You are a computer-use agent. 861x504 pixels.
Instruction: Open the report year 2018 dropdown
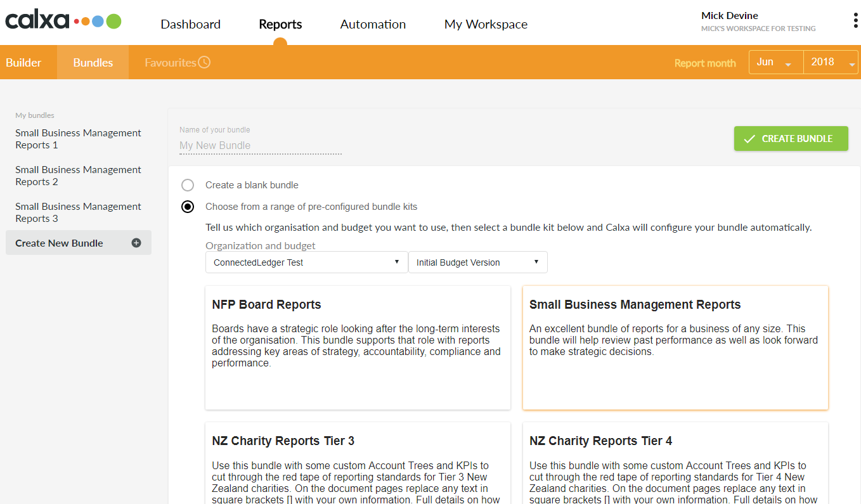831,62
